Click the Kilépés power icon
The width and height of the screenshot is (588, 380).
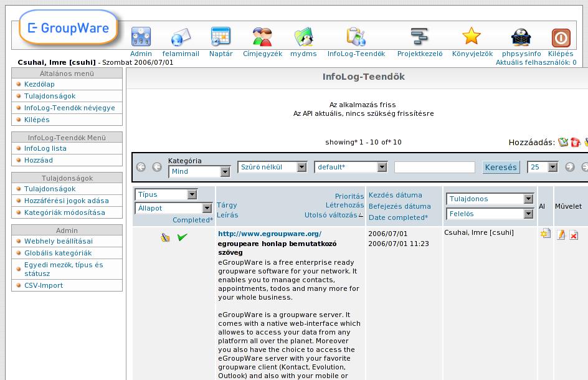561,38
